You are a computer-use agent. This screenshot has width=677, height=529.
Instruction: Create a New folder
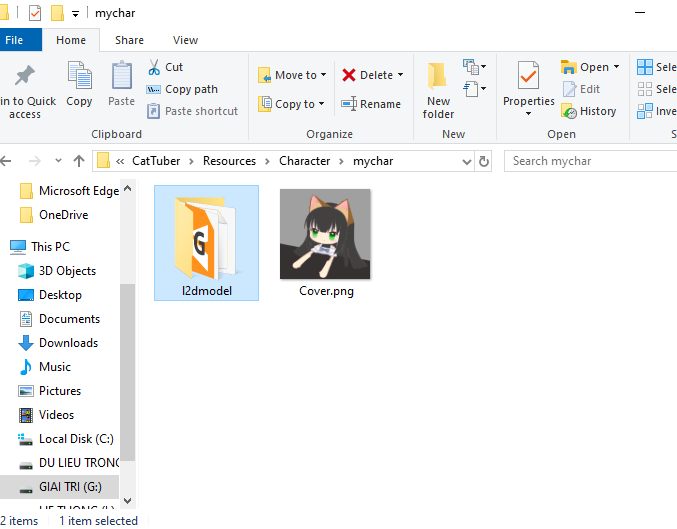pos(438,91)
